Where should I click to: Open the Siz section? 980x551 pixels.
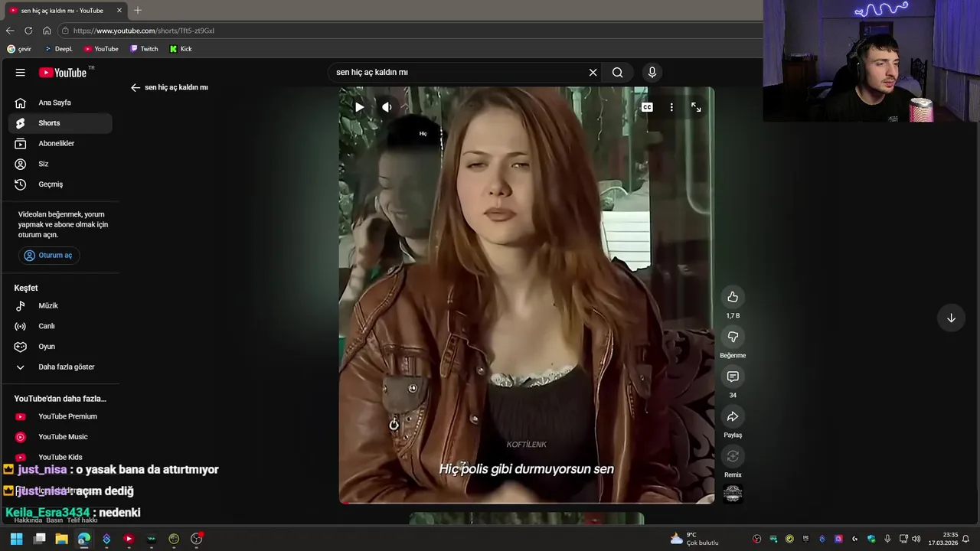point(60,164)
